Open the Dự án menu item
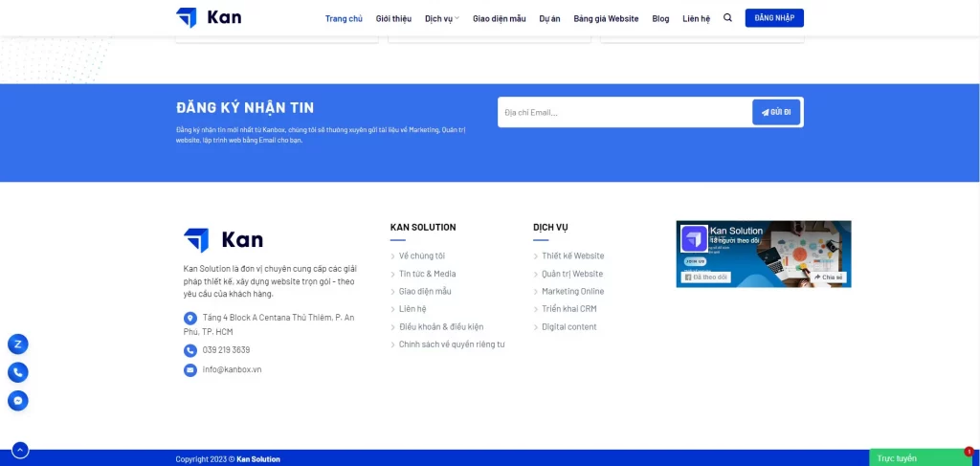Screen dimensions: 980x466 pyautogui.click(x=550, y=19)
